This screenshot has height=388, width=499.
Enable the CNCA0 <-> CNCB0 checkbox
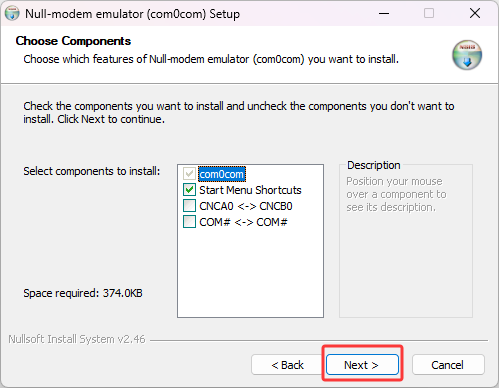(189, 206)
